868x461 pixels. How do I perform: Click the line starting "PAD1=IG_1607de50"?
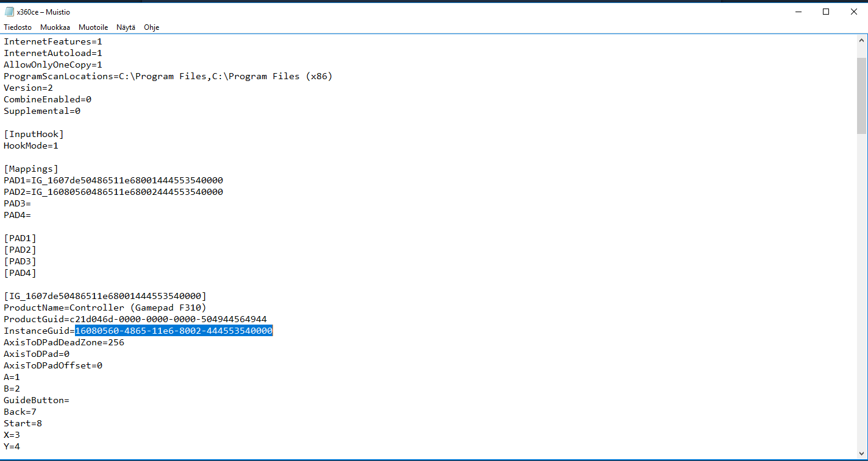113,180
